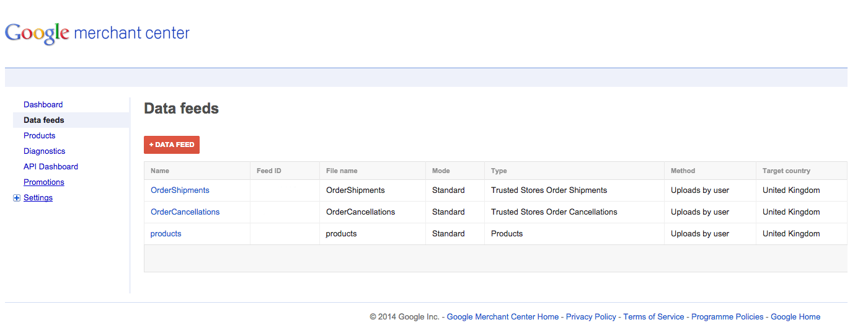Open the products feed link

point(166,234)
